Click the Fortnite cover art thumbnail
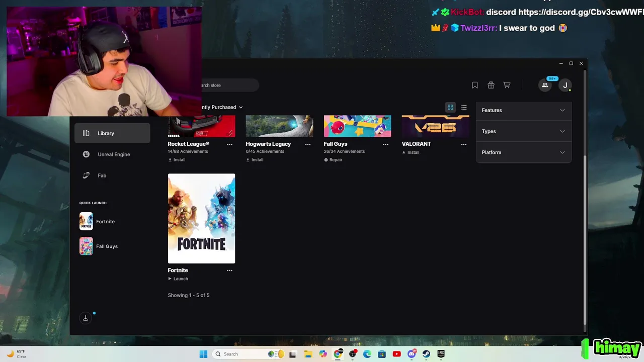The width and height of the screenshot is (644, 362). (x=201, y=218)
